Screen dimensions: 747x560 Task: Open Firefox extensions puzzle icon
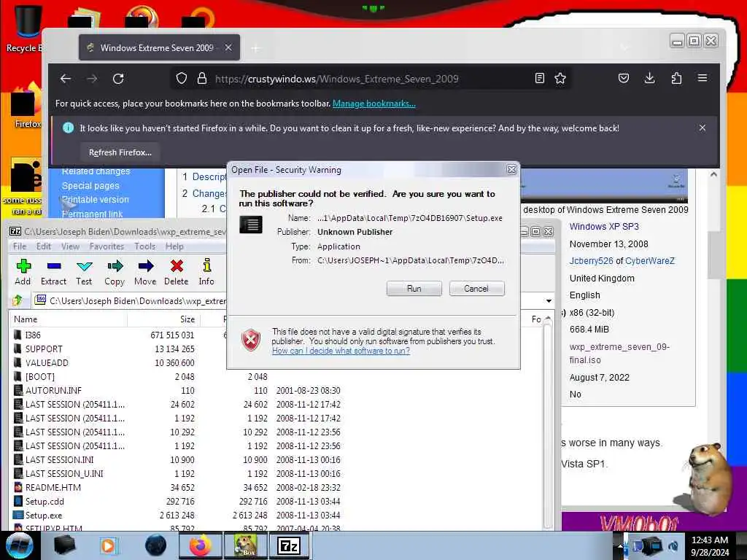[x=676, y=78]
